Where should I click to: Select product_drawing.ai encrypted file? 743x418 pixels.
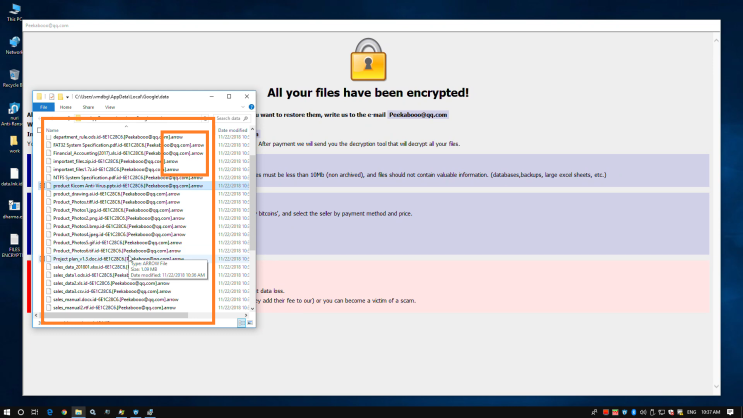[x=116, y=194]
